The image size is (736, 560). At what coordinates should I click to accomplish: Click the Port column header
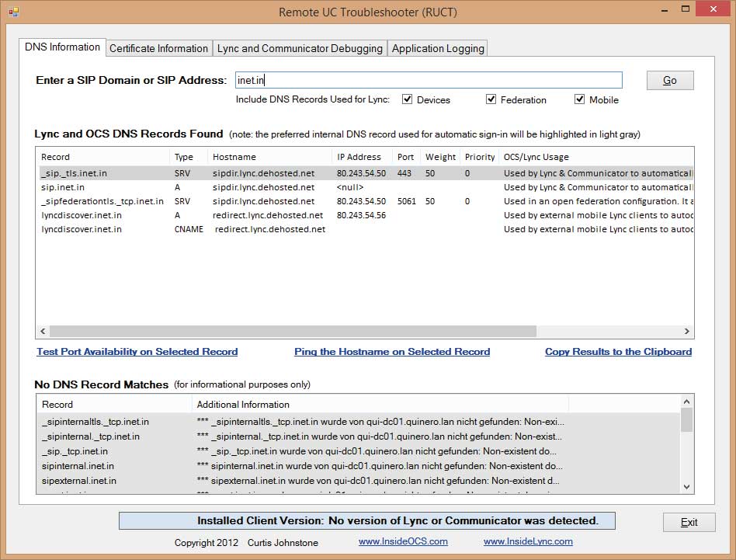[x=406, y=157]
